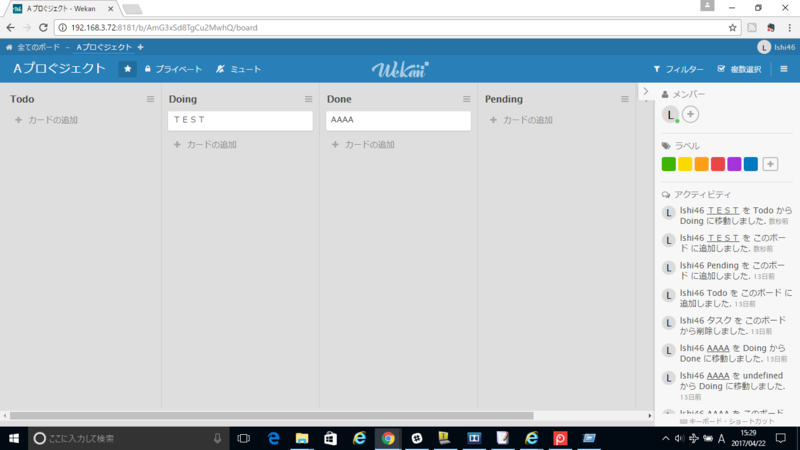Screen dimensions: 800x450
Task: Add a card to the Pending list
Action: pos(521,120)
